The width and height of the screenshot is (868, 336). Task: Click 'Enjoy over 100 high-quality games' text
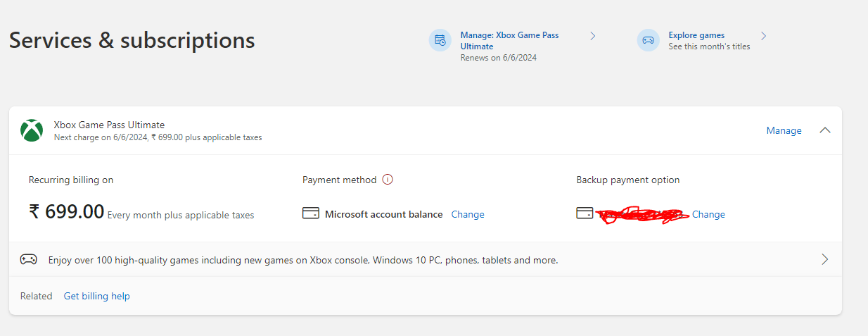click(x=303, y=260)
